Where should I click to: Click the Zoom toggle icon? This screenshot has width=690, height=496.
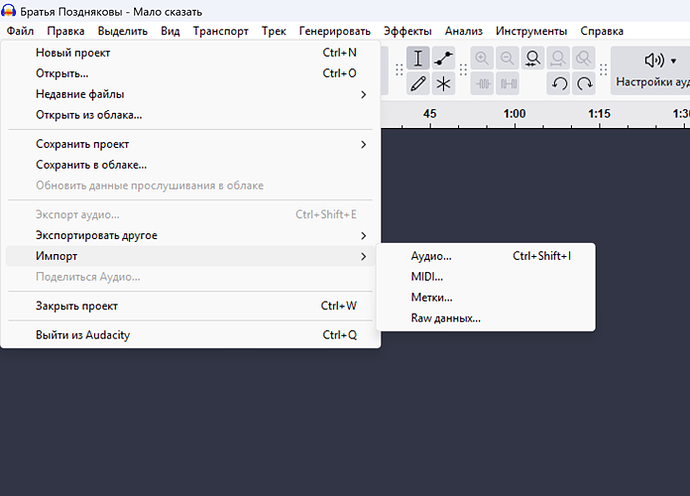click(584, 59)
